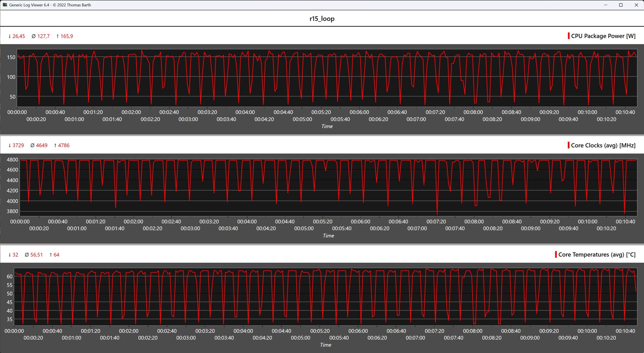Select the CPU Package Power [W] legend label
The width and height of the screenshot is (644, 353).
click(x=603, y=36)
